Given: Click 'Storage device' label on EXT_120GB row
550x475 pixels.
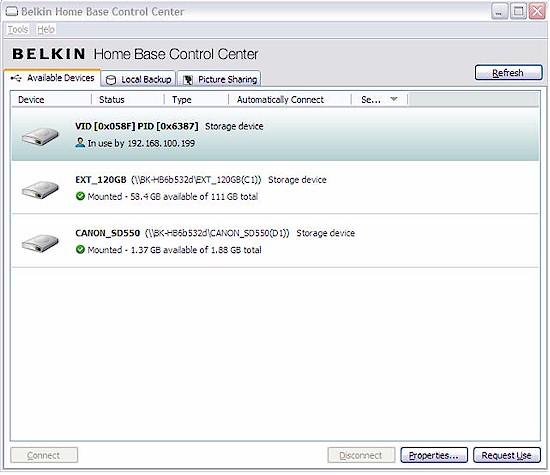Looking at the screenshot, I should pyautogui.click(x=297, y=180).
